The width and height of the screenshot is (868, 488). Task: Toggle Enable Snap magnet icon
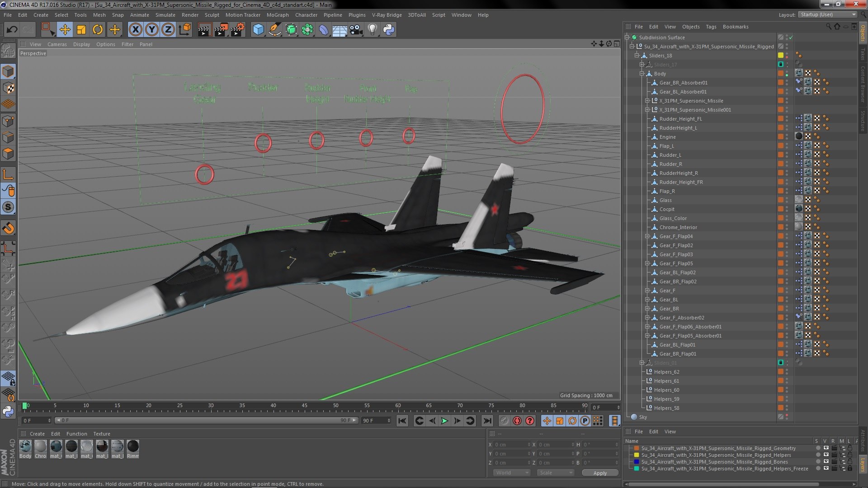[8, 228]
